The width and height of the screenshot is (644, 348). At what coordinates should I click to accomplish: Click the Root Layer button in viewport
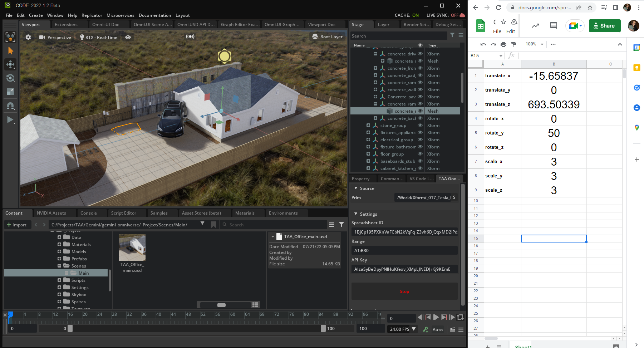coord(328,37)
